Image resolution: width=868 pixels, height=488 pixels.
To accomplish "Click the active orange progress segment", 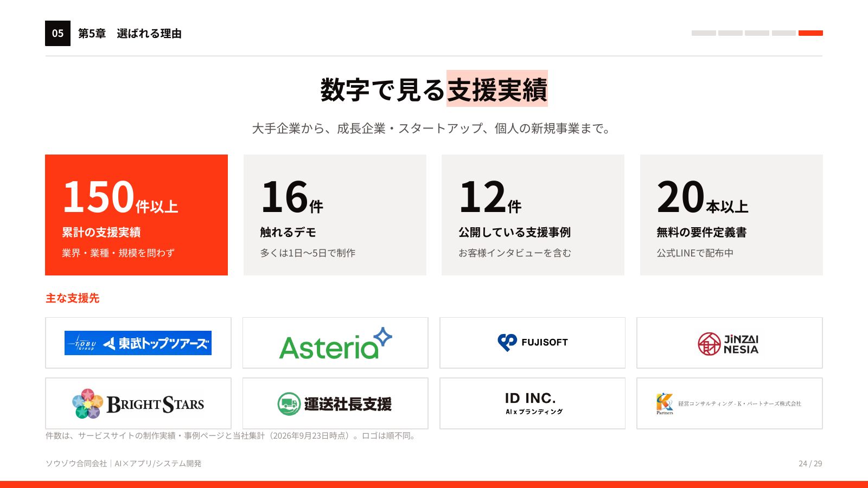I will point(810,33).
